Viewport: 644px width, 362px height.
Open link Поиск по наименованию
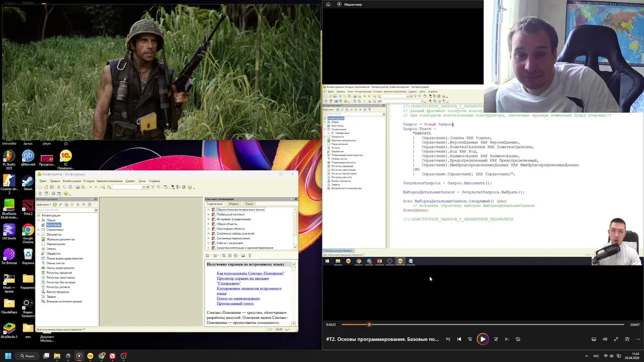(238, 299)
